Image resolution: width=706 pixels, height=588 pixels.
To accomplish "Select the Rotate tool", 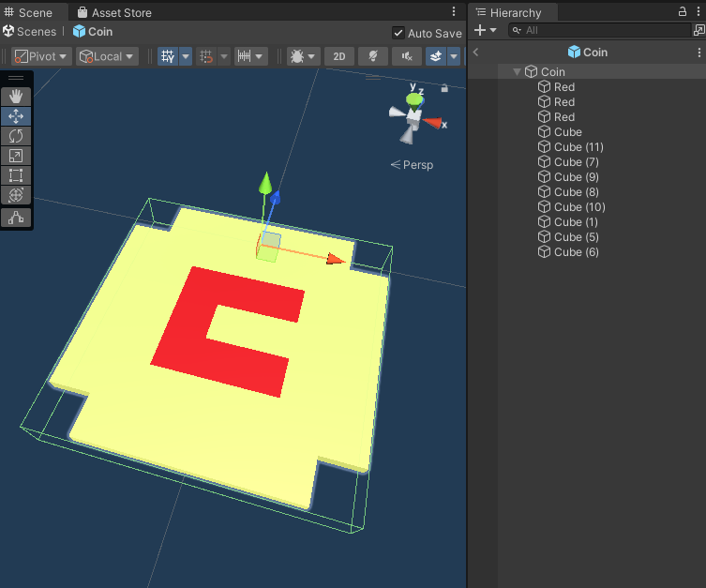I will tap(16, 136).
